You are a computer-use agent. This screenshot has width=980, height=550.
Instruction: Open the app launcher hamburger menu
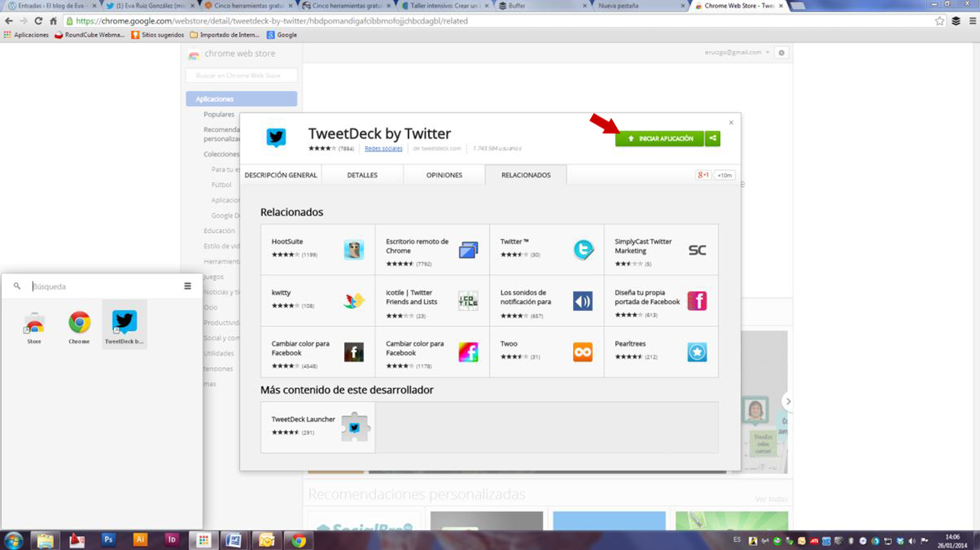187,286
